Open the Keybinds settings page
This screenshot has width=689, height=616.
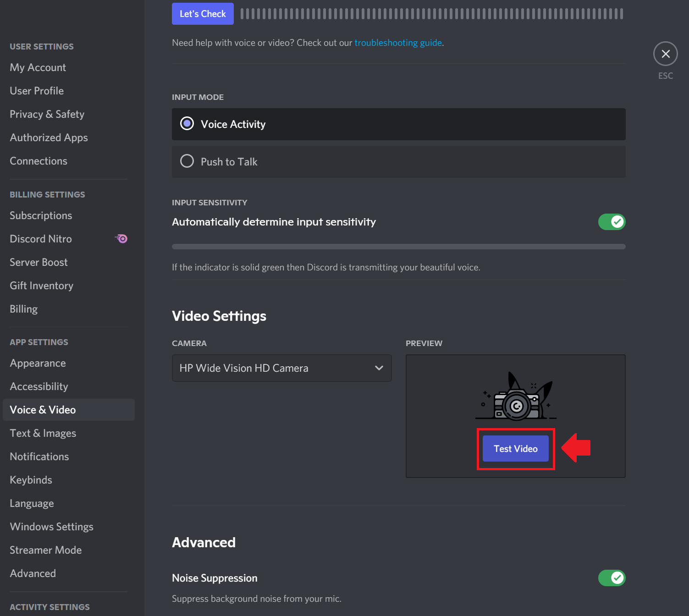[31, 480]
